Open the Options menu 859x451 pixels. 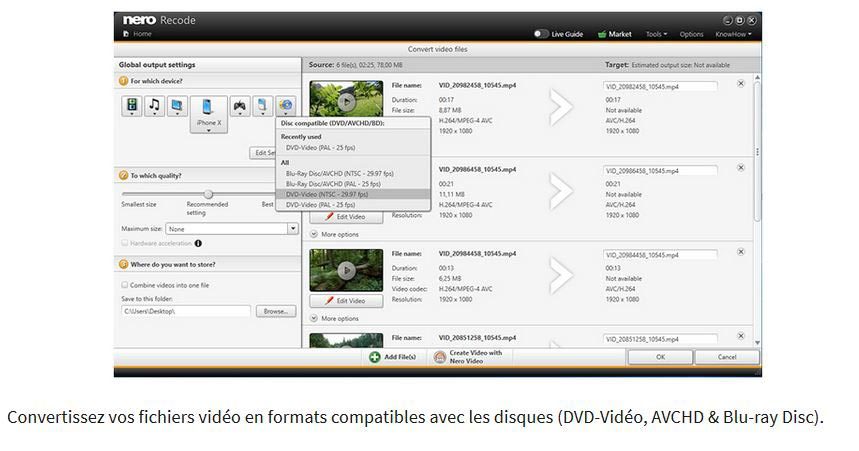coord(691,34)
